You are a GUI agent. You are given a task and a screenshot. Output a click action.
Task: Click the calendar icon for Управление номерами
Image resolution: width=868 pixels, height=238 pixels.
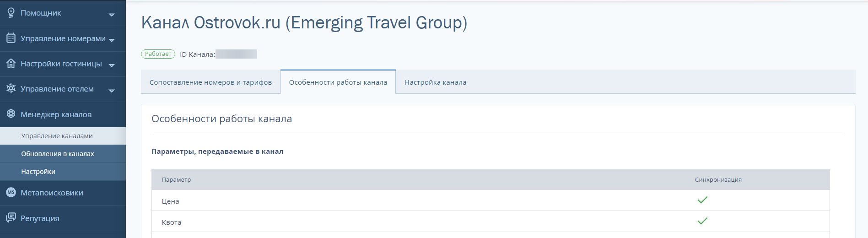tap(11, 38)
